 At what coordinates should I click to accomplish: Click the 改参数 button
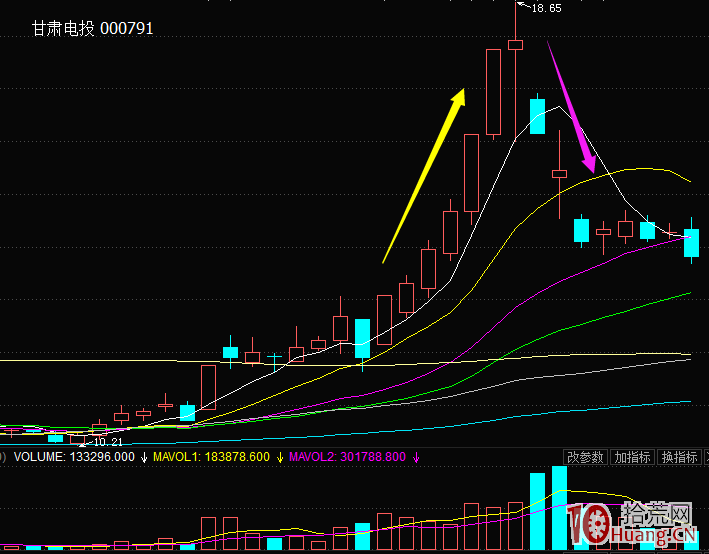(584, 457)
